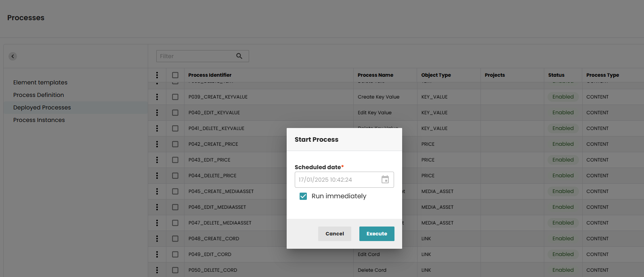644x277 pixels.
Task: Open row menu for P042_CREATE_PRICE
Action: coord(157,144)
